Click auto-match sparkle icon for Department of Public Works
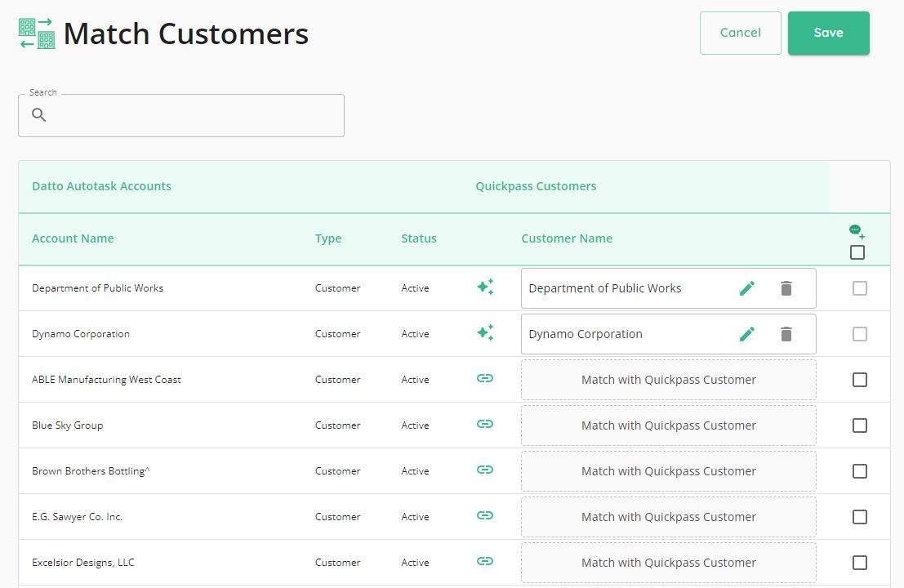Viewport: 904px width, 588px height. click(485, 287)
